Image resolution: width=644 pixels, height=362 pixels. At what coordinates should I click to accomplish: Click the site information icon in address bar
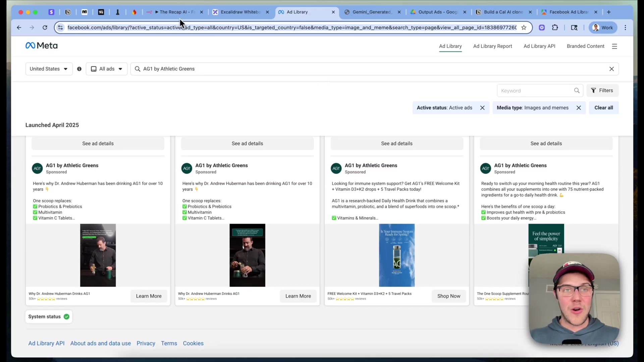pyautogui.click(x=60, y=28)
